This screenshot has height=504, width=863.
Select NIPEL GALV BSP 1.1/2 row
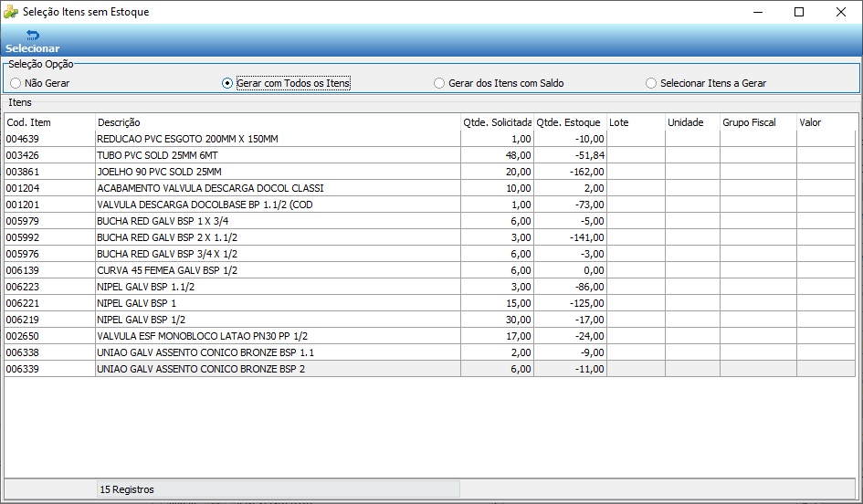(430, 287)
